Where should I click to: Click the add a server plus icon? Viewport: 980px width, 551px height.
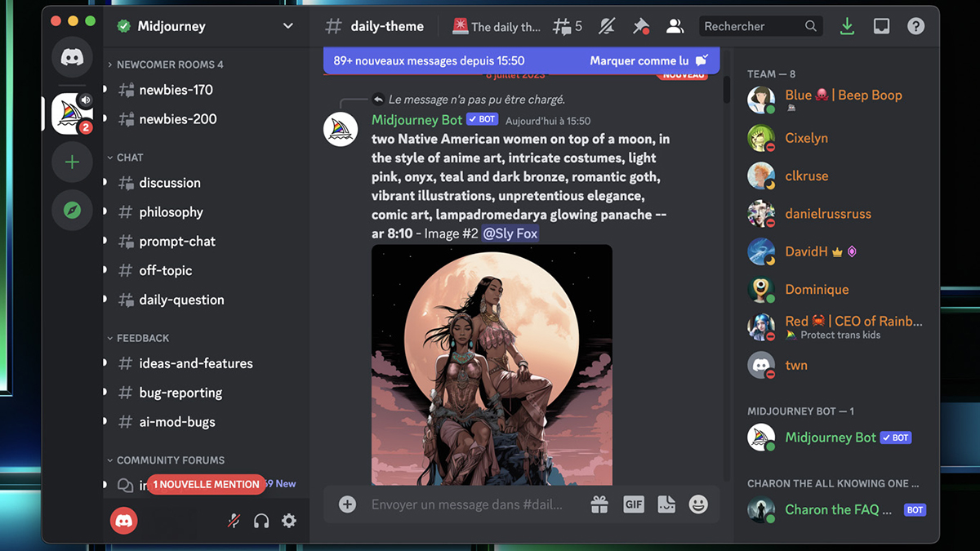click(72, 162)
